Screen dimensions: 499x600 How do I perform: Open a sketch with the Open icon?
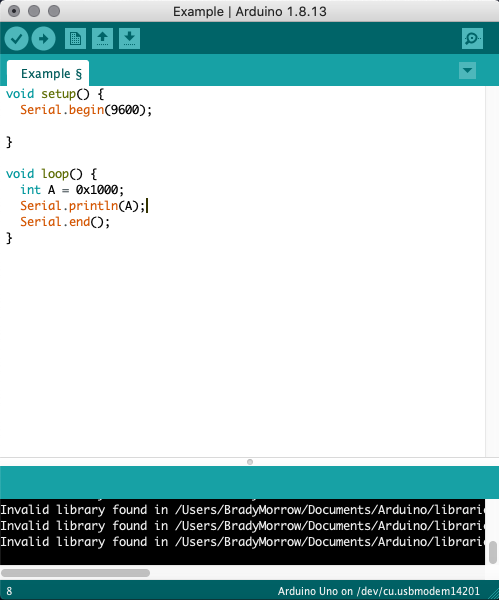tap(102, 38)
